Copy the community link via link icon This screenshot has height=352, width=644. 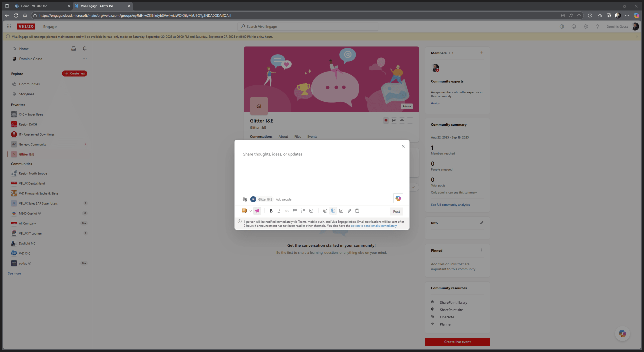point(402,120)
